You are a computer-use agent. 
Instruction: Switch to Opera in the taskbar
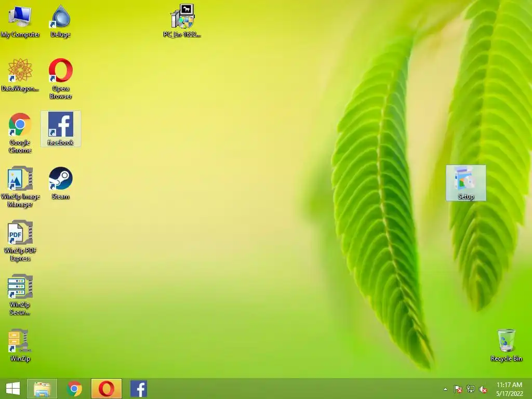point(106,389)
